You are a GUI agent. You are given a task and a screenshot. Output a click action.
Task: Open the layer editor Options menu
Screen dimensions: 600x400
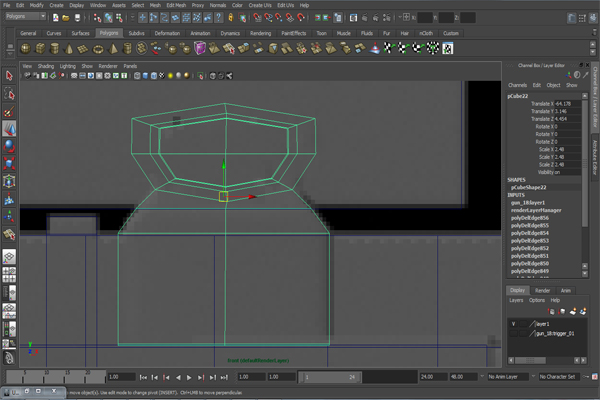coord(536,300)
